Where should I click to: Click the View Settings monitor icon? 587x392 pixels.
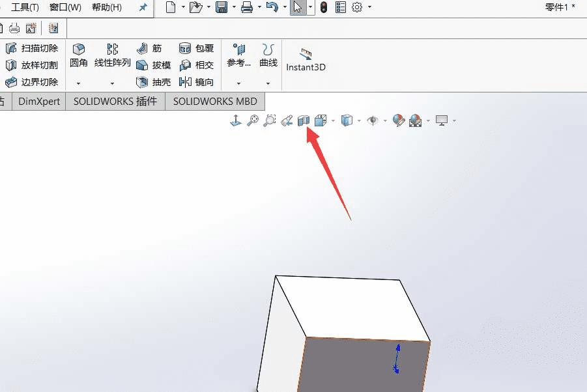(x=442, y=120)
